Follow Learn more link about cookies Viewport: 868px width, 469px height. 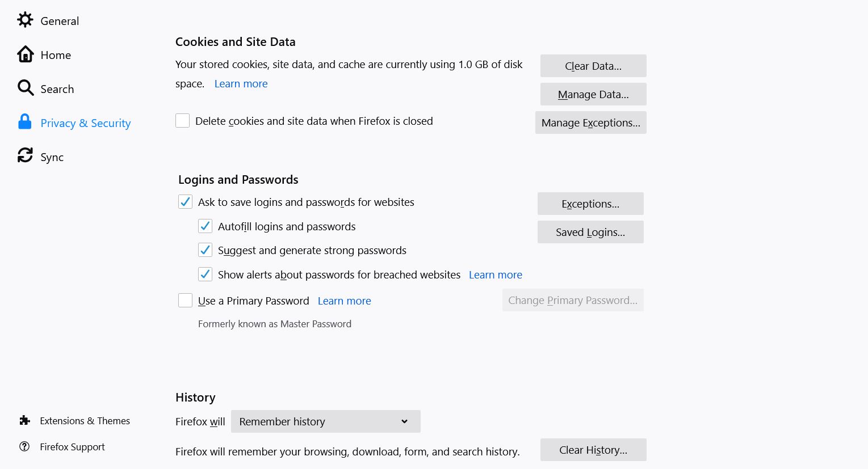click(241, 84)
